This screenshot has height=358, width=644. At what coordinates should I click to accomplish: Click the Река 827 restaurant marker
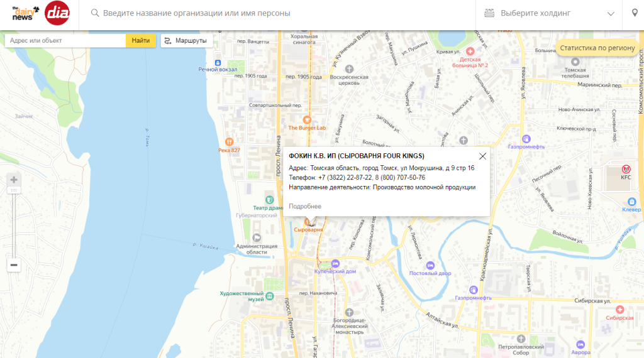pyautogui.click(x=229, y=142)
